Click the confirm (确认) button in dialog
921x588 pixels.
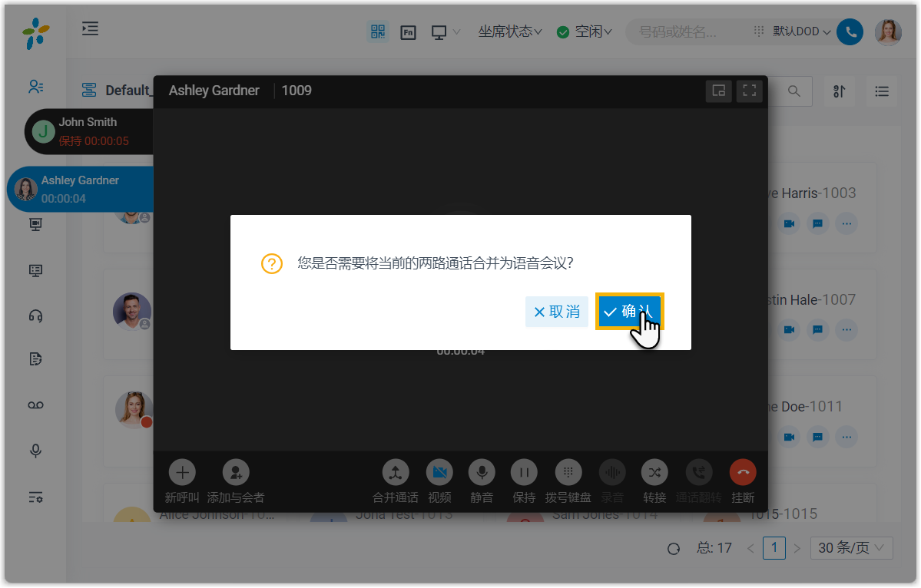click(x=629, y=312)
